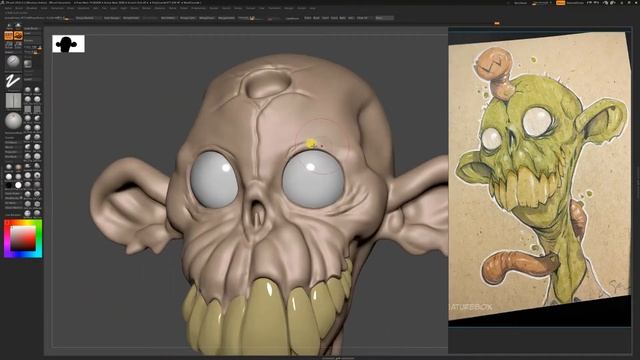The image size is (640, 360).
Task: Select the white color swatch
Action: pyautogui.click(x=18, y=185)
